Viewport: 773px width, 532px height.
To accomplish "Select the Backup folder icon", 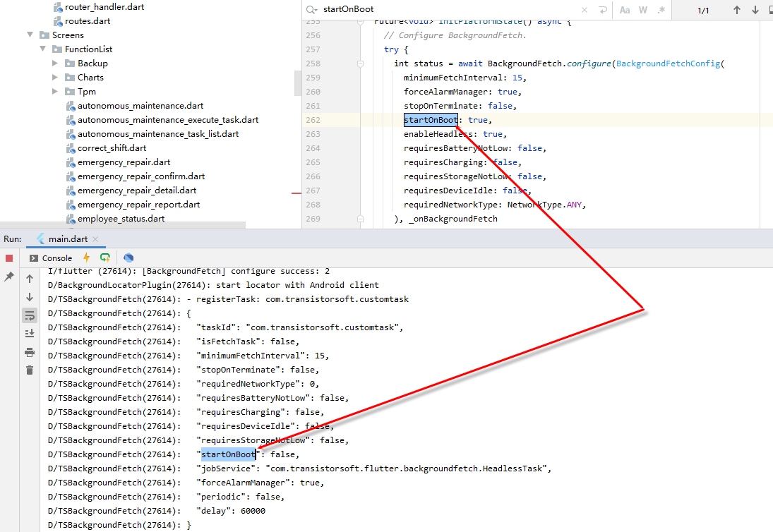I will point(70,63).
